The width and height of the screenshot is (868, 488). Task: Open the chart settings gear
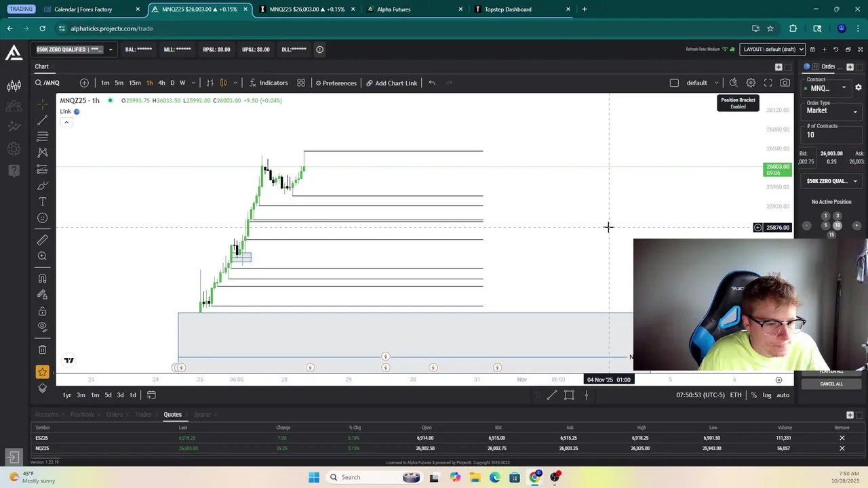point(751,83)
